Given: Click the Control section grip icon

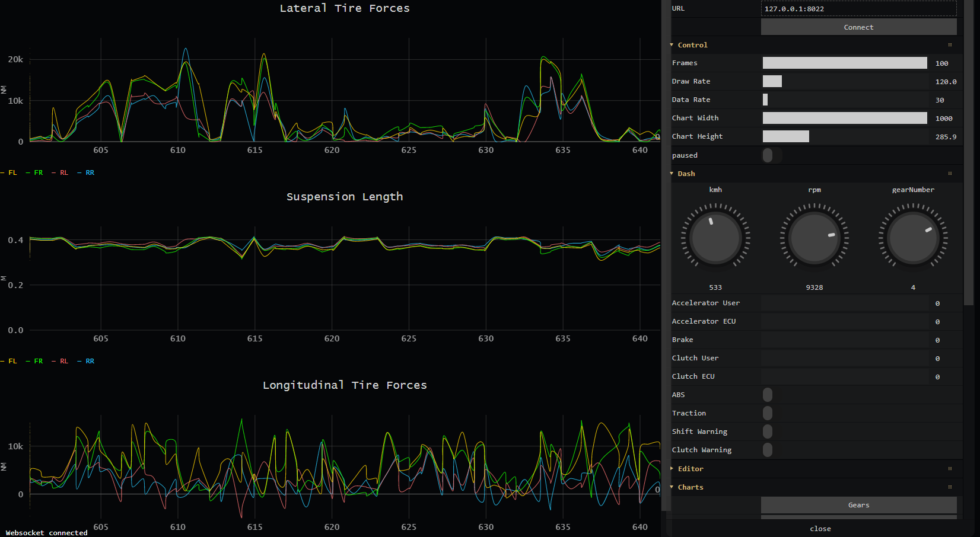Looking at the screenshot, I should pyautogui.click(x=950, y=44).
